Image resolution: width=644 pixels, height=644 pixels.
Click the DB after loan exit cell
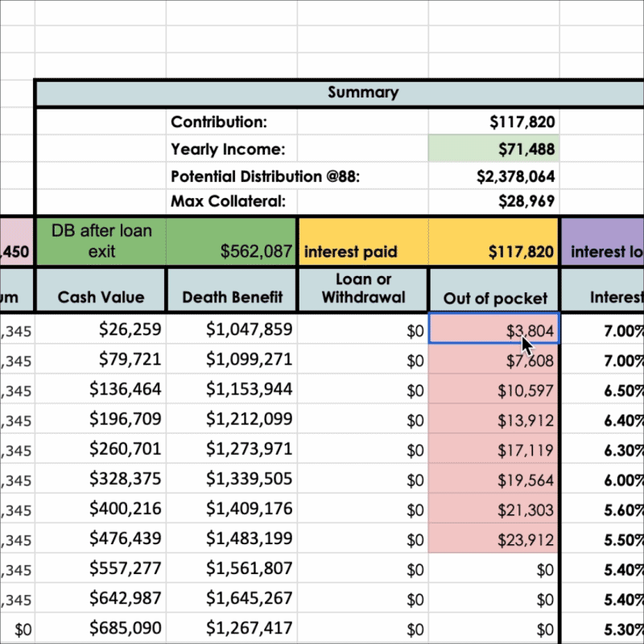point(101,241)
